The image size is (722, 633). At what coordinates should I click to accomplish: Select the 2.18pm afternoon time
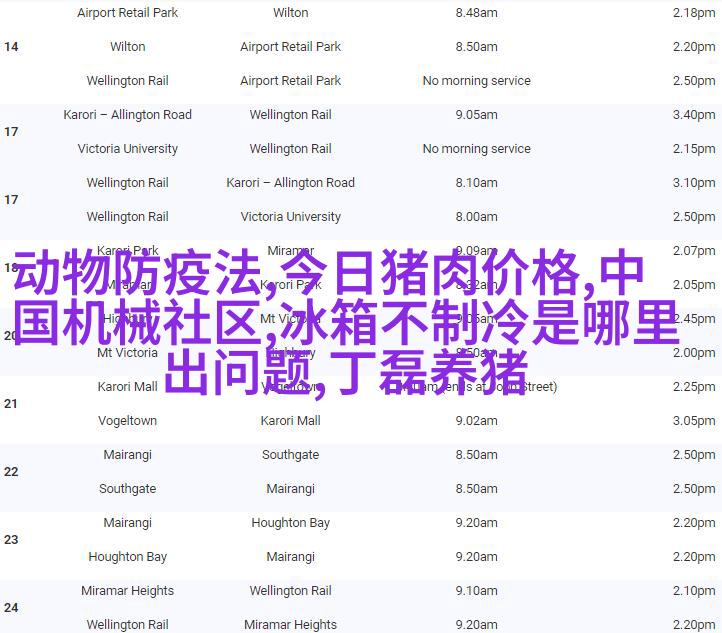[693, 13]
